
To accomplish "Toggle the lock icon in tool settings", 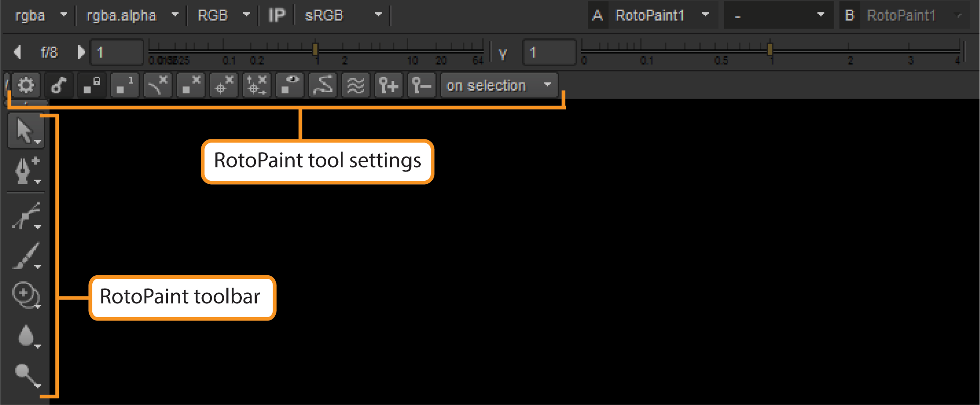I will 92,85.
